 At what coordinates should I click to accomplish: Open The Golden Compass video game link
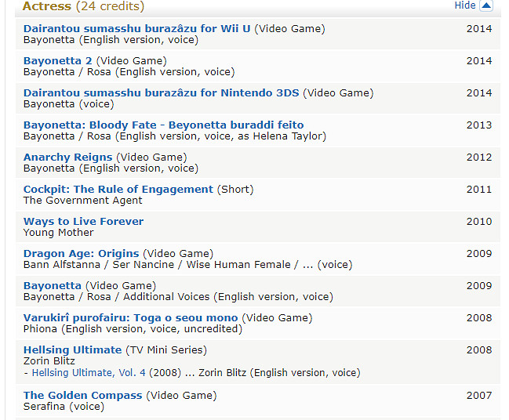tap(82, 396)
